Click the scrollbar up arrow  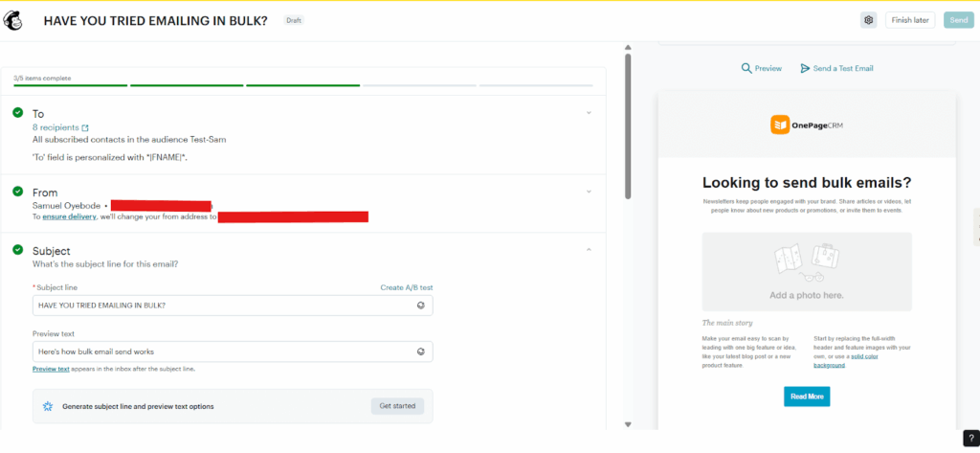coord(628,48)
